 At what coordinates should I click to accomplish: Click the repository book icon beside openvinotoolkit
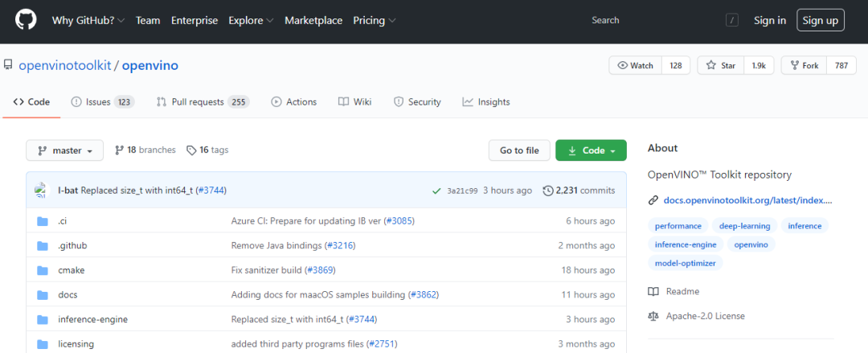[8, 65]
